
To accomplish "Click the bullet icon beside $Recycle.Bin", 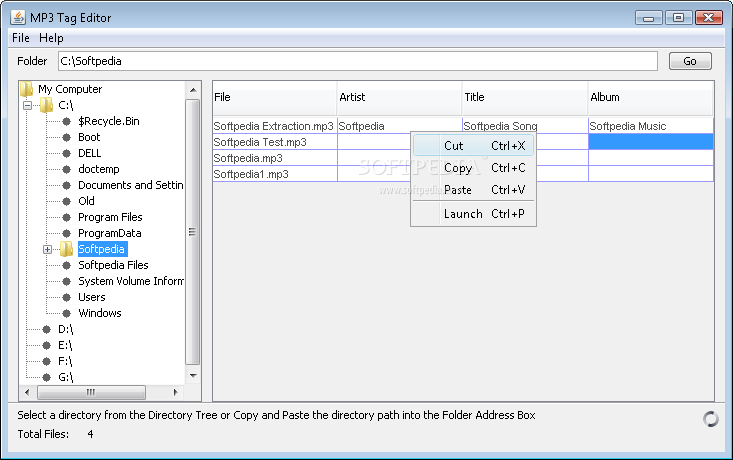I will pos(66,122).
